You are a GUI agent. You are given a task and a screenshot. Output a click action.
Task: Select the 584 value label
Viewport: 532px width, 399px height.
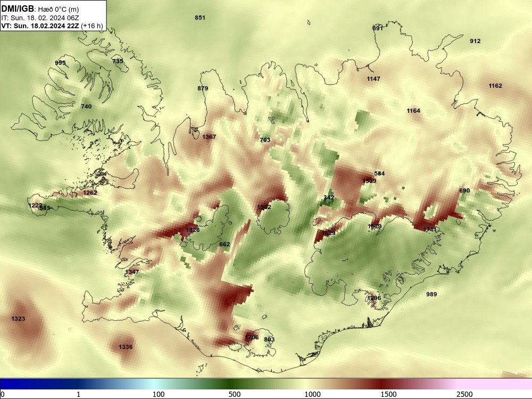click(379, 174)
